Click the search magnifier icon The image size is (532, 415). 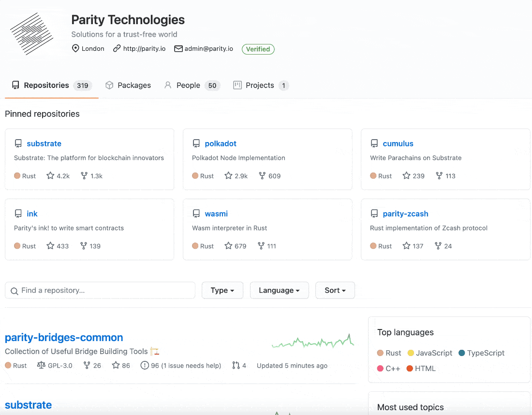(x=14, y=291)
